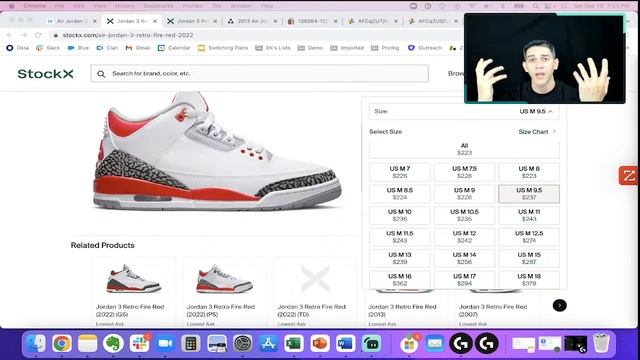This screenshot has width=640, height=360.
Task: Open Slack from the dock
Action: pyautogui.click(x=140, y=344)
